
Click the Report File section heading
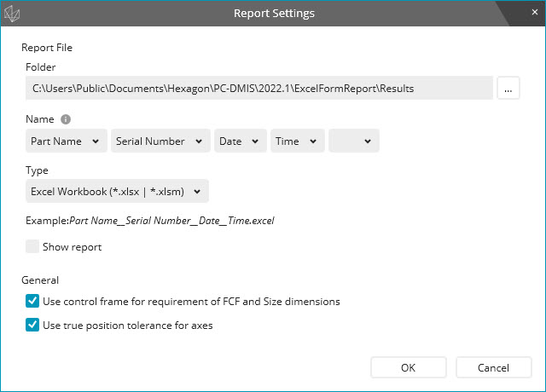click(x=47, y=48)
